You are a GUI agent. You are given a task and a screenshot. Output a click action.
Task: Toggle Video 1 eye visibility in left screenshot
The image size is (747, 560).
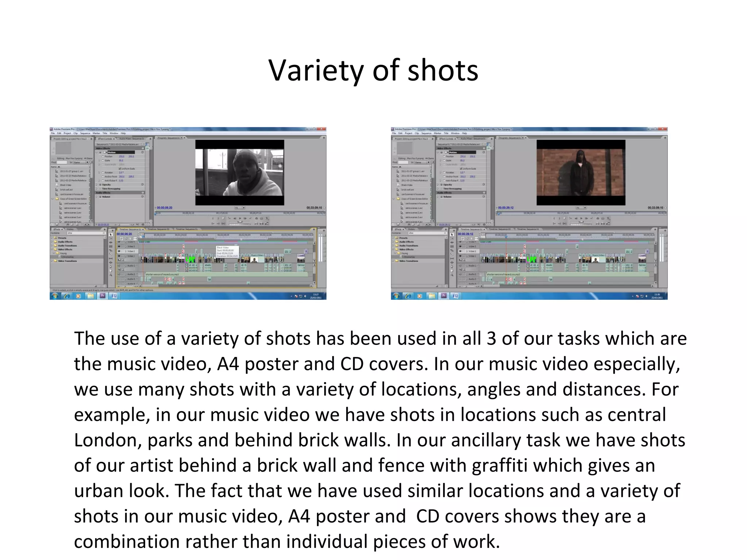click(x=119, y=256)
